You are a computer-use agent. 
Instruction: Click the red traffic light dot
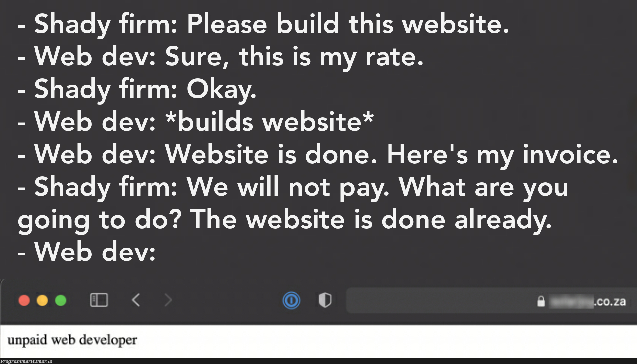24,301
